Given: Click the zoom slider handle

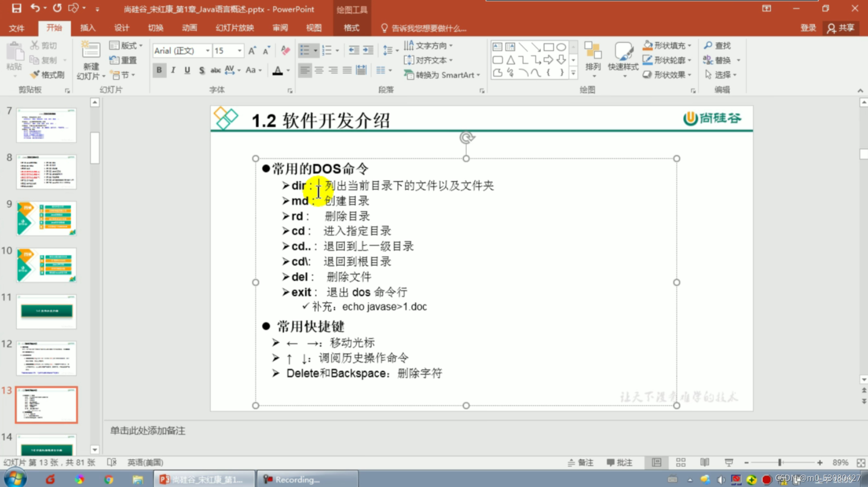Looking at the screenshot, I should pos(780,462).
